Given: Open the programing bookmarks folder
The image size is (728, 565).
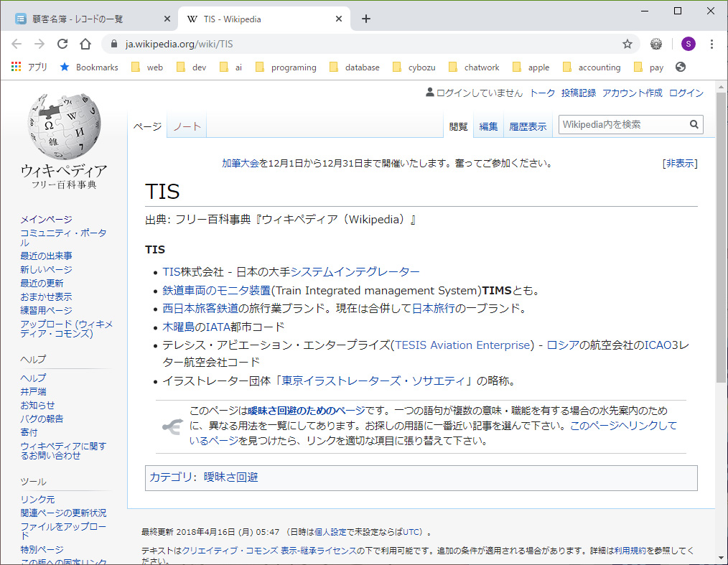Looking at the screenshot, I should 286,67.
